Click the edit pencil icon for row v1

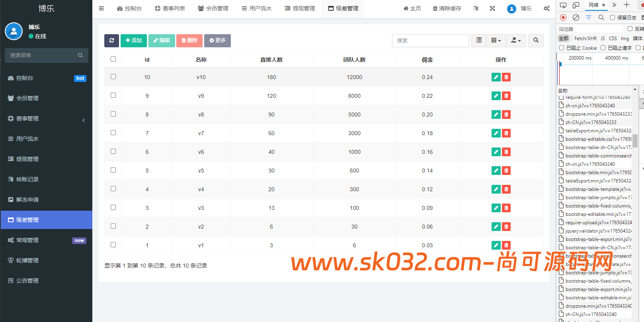click(496, 245)
